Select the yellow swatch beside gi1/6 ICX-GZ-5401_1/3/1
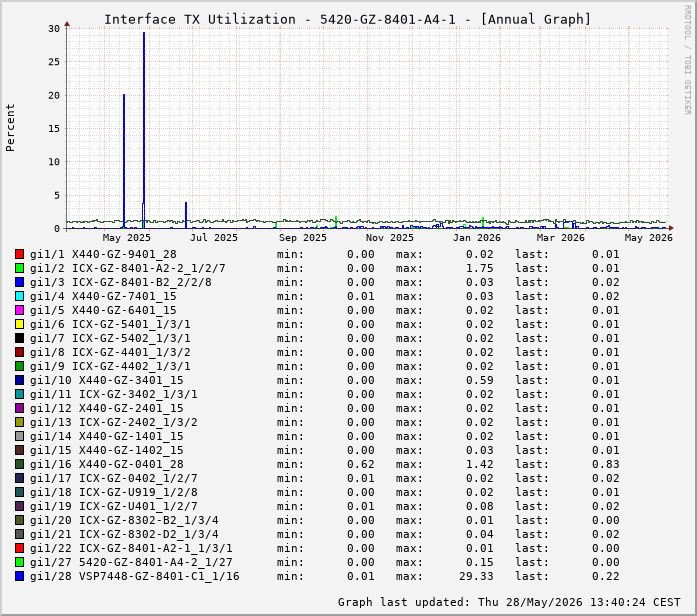 pyautogui.click(x=19, y=324)
